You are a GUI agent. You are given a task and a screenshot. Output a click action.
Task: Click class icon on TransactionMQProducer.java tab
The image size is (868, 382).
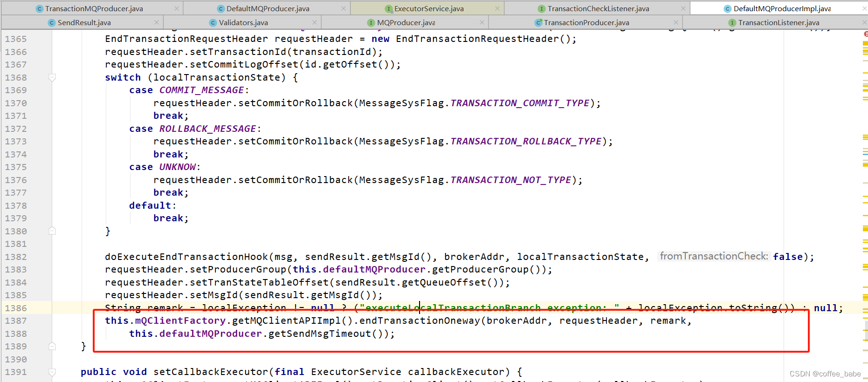coord(40,9)
